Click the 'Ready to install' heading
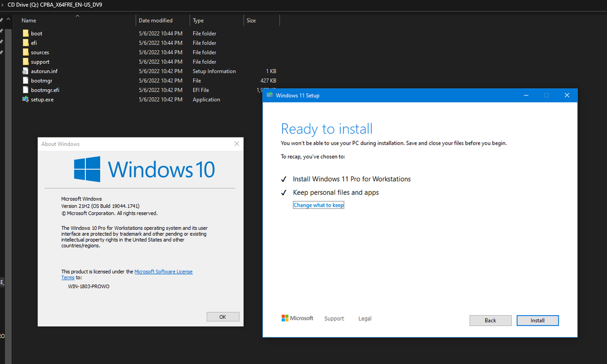This screenshot has width=607, height=364. (327, 129)
